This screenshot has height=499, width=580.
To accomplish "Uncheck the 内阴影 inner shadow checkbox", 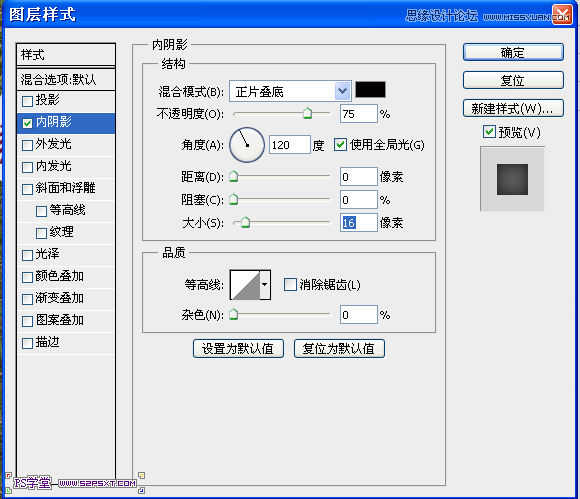I will (x=27, y=123).
